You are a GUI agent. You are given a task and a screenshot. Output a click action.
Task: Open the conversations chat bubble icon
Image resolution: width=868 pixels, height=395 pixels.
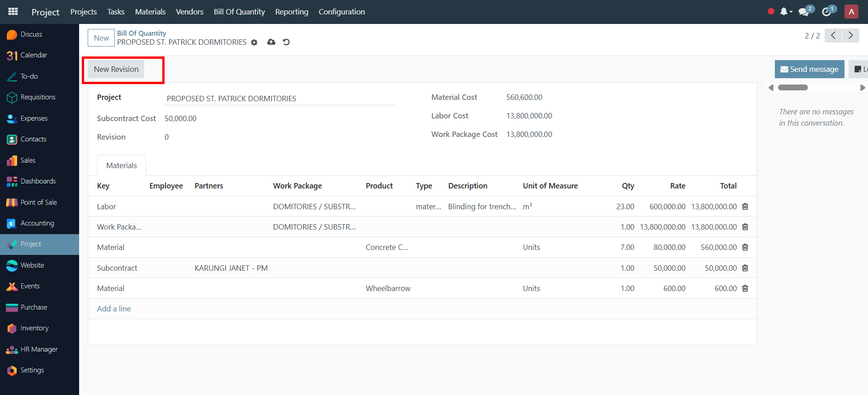pos(804,12)
